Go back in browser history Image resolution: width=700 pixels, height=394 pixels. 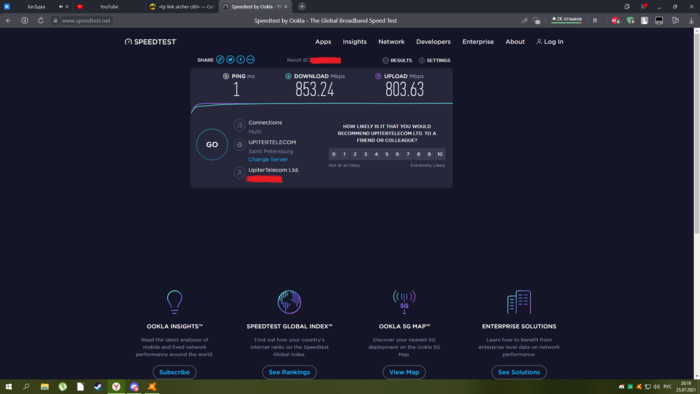tap(8, 21)
